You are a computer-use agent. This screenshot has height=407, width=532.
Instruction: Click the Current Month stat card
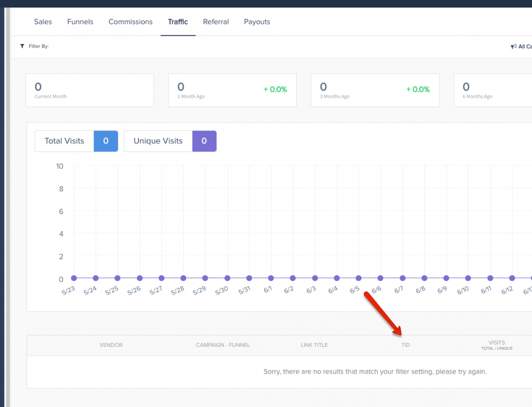pos(90,90)
